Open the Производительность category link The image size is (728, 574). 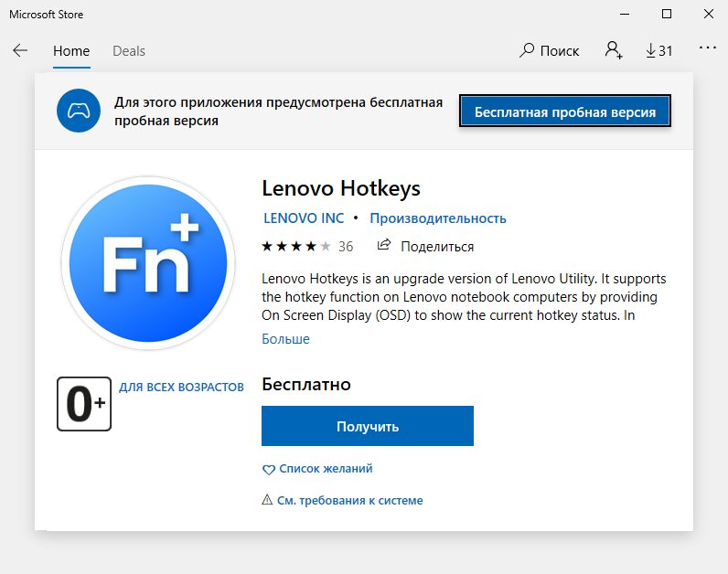point(438,218)
